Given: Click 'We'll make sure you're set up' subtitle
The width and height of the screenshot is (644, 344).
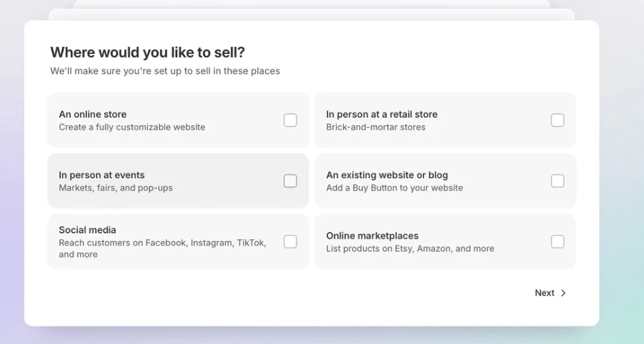Looking at the screenshot, I should (x=165, y=71).
